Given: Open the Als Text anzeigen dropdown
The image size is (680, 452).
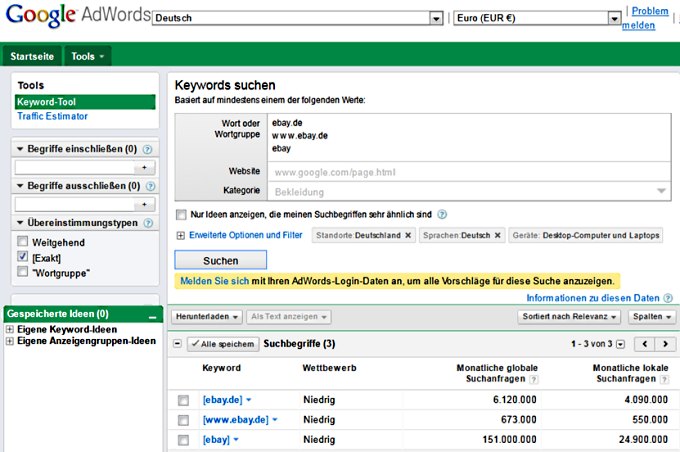Looking at the screenshot, I should click(289, 317).
